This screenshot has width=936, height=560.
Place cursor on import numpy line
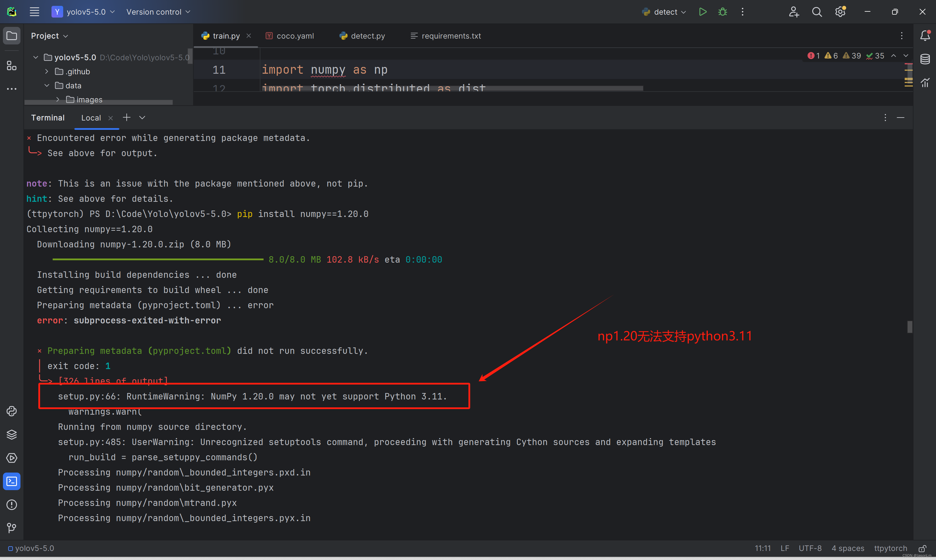coord(324,70)
